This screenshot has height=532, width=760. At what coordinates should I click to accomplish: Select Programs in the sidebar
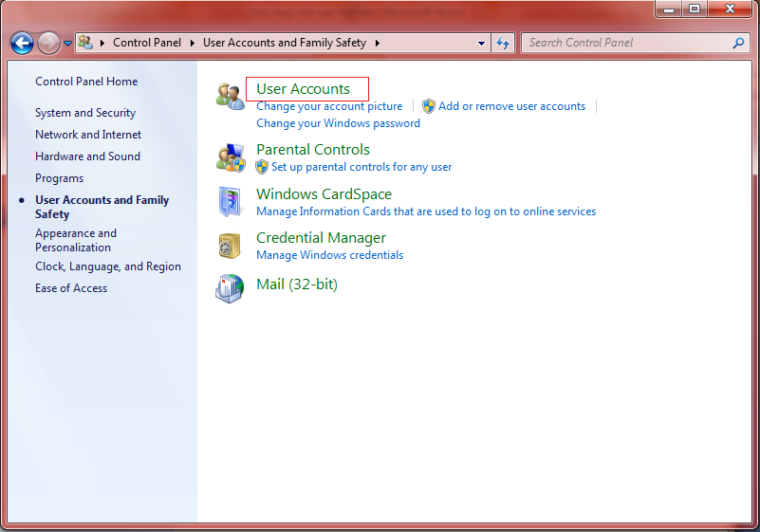click(x=59, y=178)
